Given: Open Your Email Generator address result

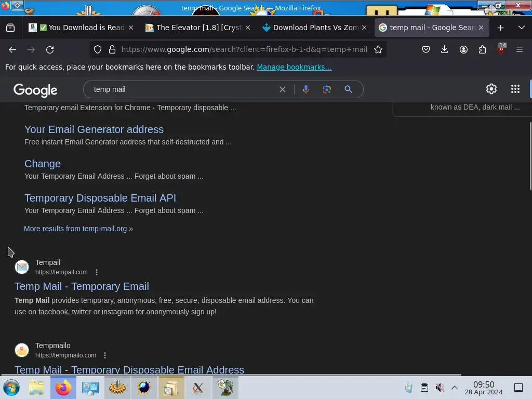Looking at the screenshot, I should 94,129.
